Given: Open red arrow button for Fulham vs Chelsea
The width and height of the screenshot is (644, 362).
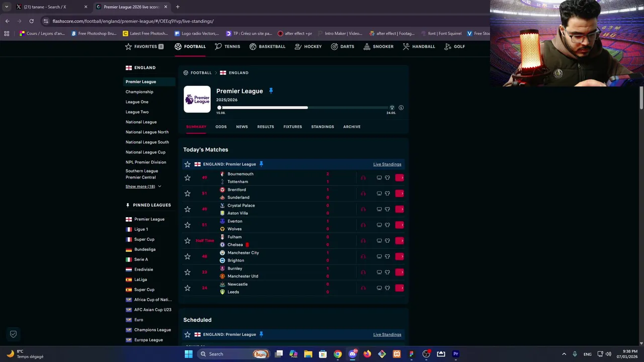Looking at the screenshot, I should click(x=399, y=241).
